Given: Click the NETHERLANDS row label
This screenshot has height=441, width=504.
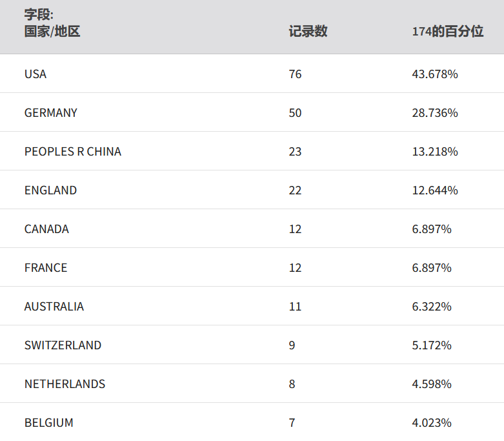Looking at the screenshot, I should pos(65,384).
